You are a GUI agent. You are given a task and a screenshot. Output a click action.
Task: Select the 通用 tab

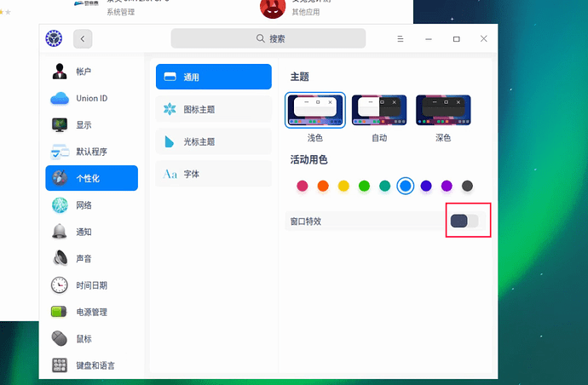[214, 77]
